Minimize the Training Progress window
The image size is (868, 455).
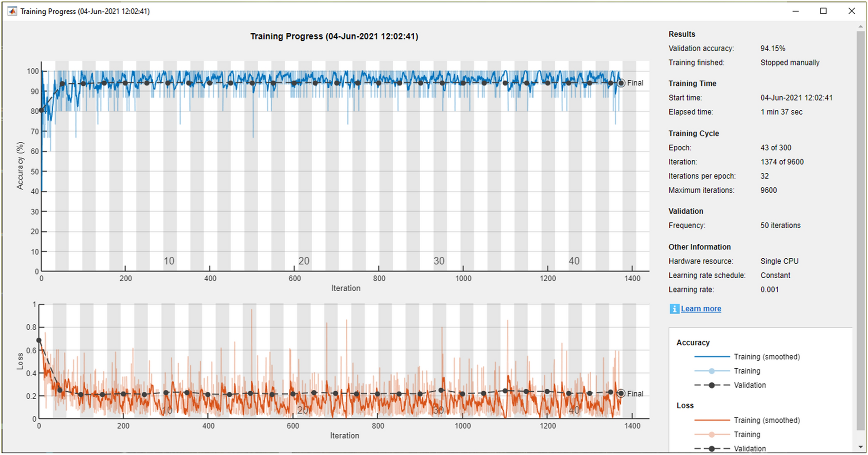click(x=795, y=11)
